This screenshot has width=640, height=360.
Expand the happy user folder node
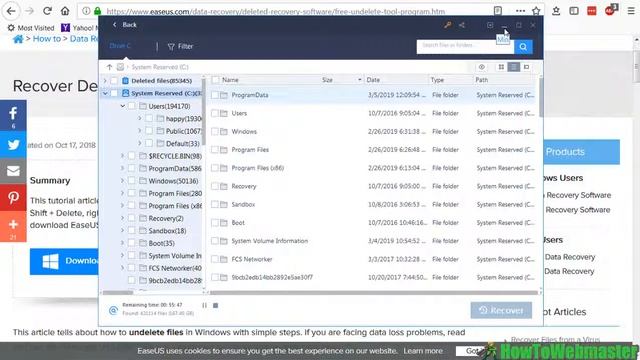click(x=140, y=118)
